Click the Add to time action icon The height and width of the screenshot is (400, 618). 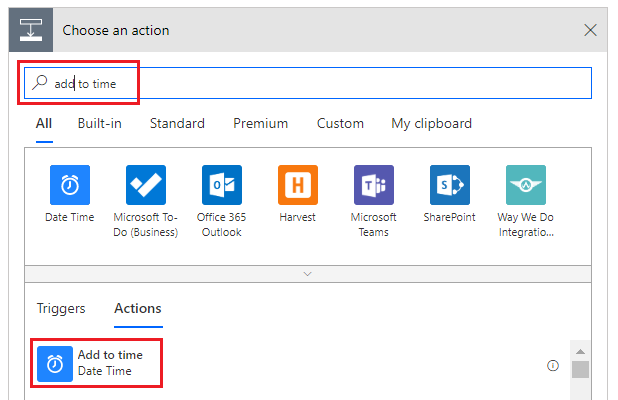coord(56,363)
